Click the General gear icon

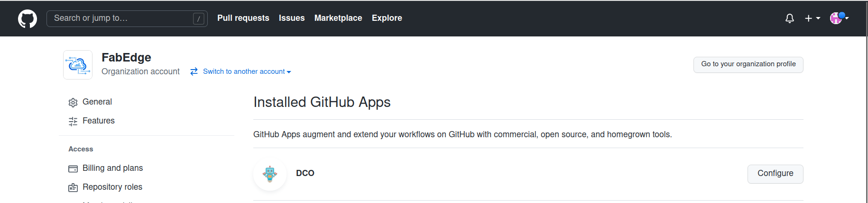coord(73,102)
